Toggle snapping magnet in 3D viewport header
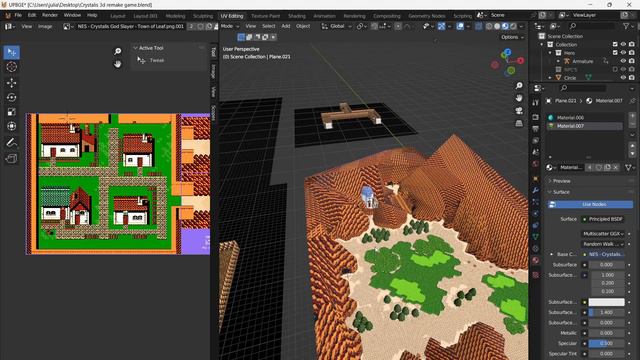The image size is (640, 360). pyautogui.click(x=374, y=26)
